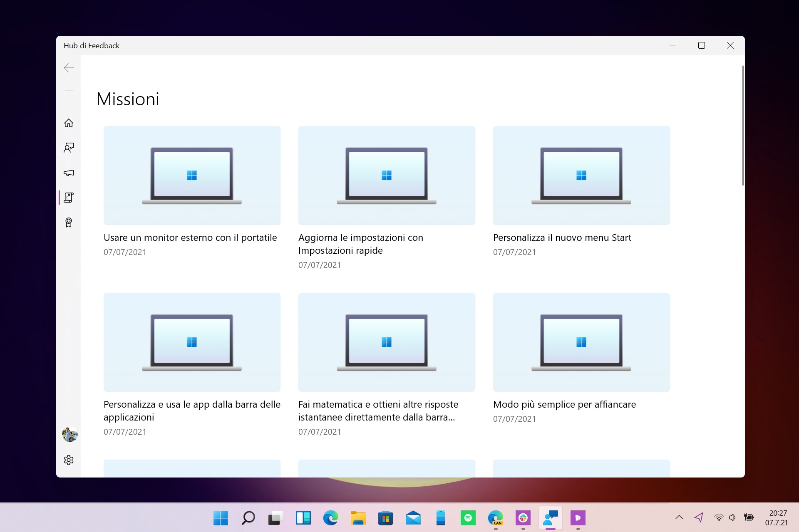Open Edge Canary from taskbar
This screenshot has width=799, height=532.
pyautogui.click(x=496, y=518)
